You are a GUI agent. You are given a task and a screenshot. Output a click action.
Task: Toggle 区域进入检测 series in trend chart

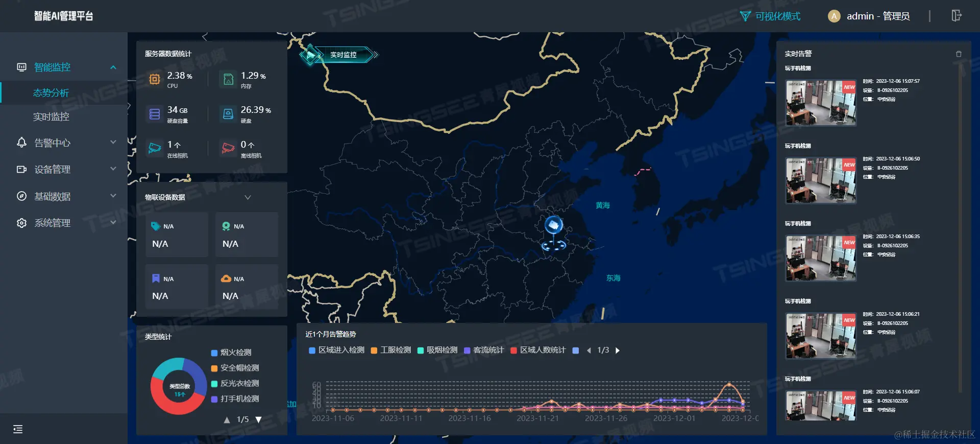(x=337, y=350)
